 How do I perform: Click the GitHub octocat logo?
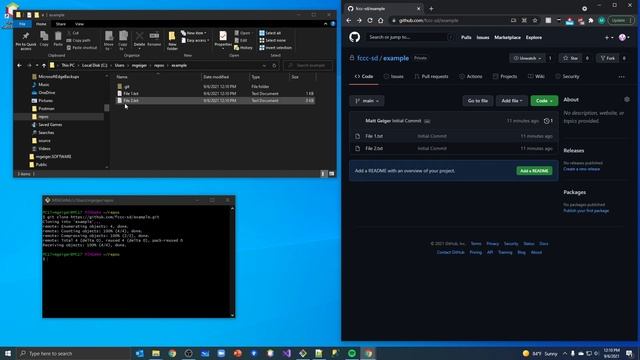[x=355, y=37]
